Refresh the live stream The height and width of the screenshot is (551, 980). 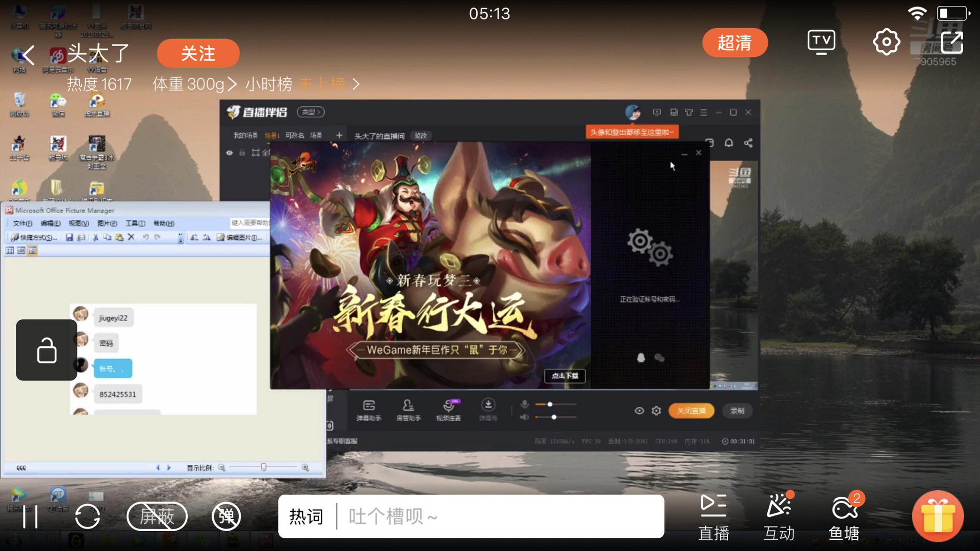[x=87, y=516]
